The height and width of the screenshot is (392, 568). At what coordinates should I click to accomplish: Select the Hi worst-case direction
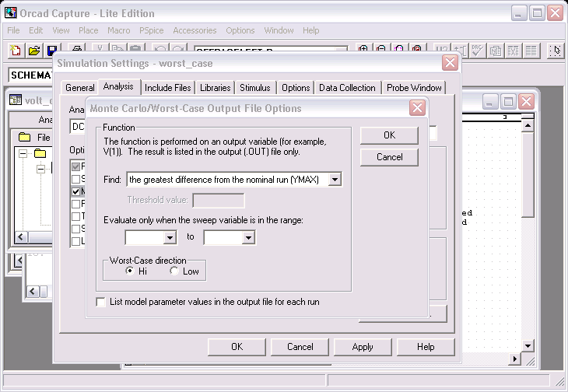click(130, 271)
